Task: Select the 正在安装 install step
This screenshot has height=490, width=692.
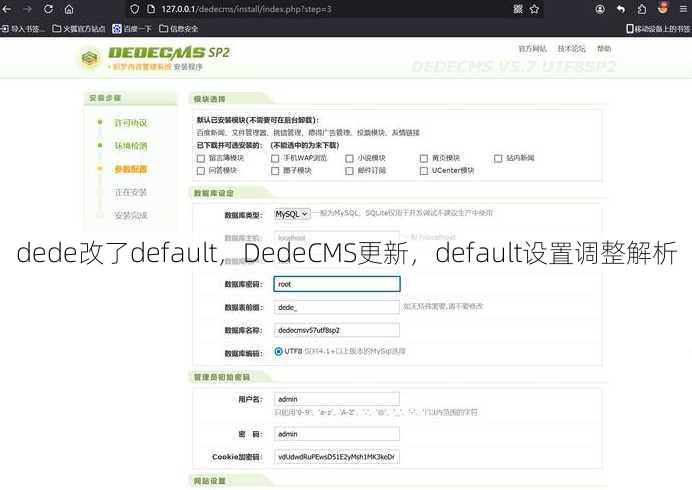Action: click(x=131, y=192)
